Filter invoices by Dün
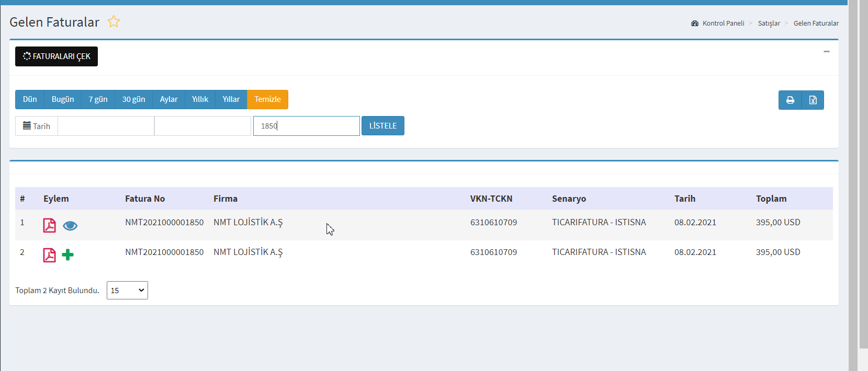The image size is (868, 371). point(30,99)
